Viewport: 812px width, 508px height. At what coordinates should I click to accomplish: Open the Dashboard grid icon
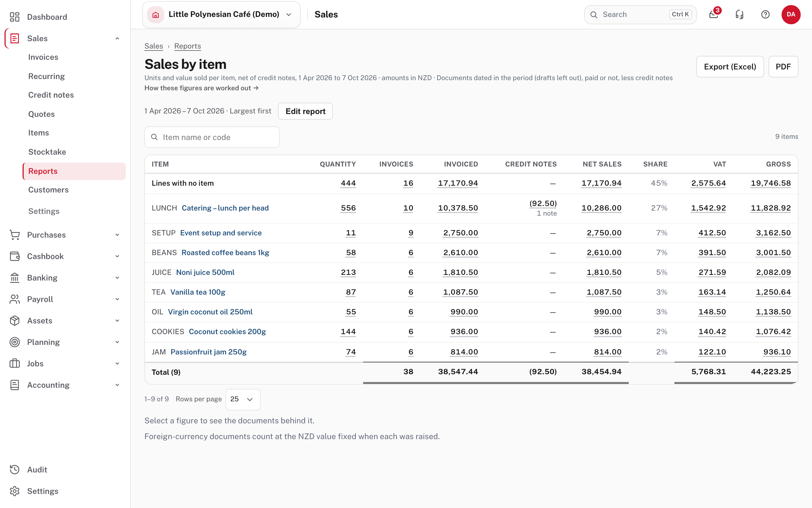[14, 17]
